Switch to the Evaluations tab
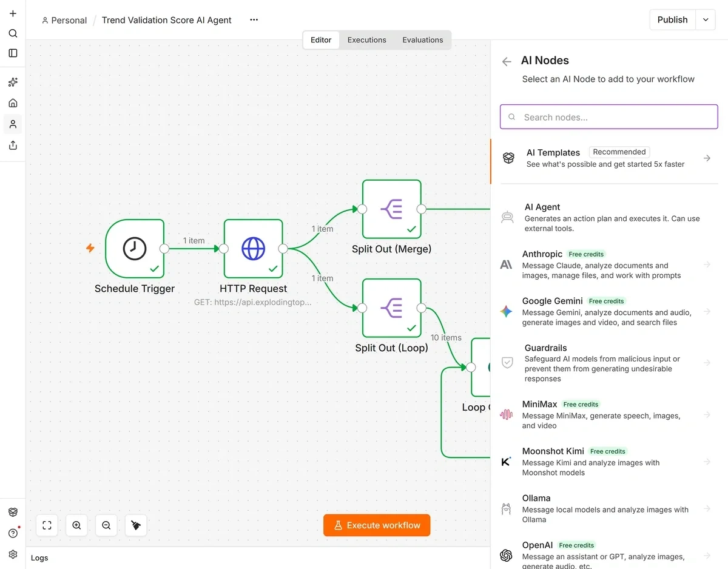Viewport: 728px width, 569px height. pyautogui.click(x=423, y=40)
